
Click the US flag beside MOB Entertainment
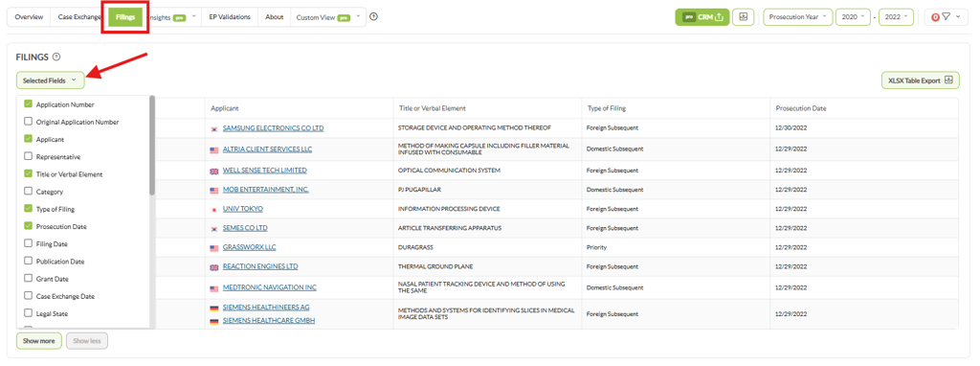(214, 191)
